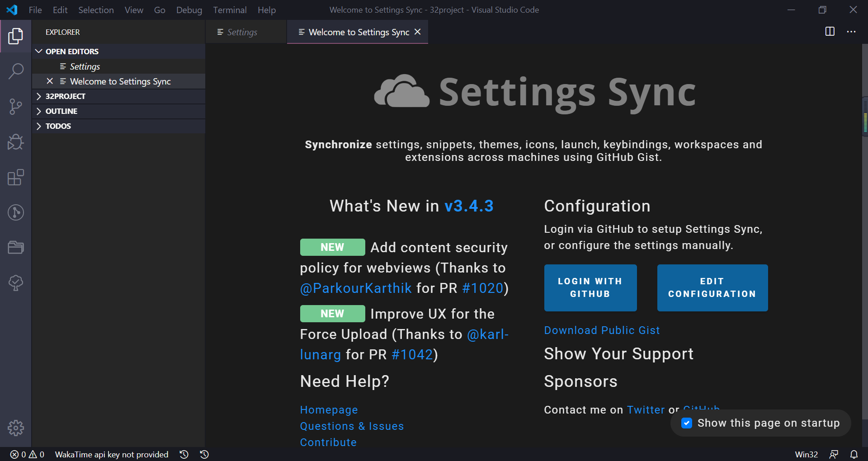The width and height of the screenshot is (868, 461).
Task: Open the Manage gear icon
Action: [15, 428]
